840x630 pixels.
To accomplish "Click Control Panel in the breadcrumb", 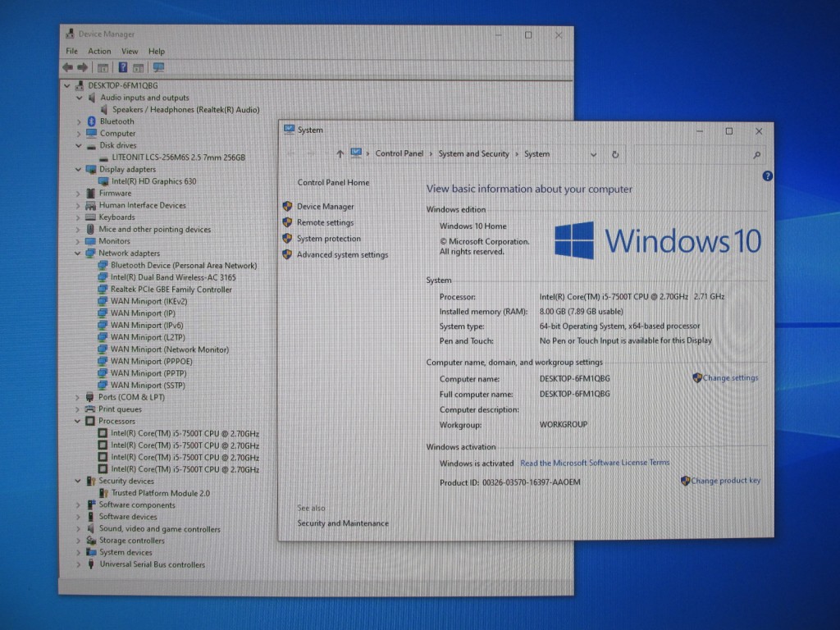I will pyautogui.click(x=399, y=153).
